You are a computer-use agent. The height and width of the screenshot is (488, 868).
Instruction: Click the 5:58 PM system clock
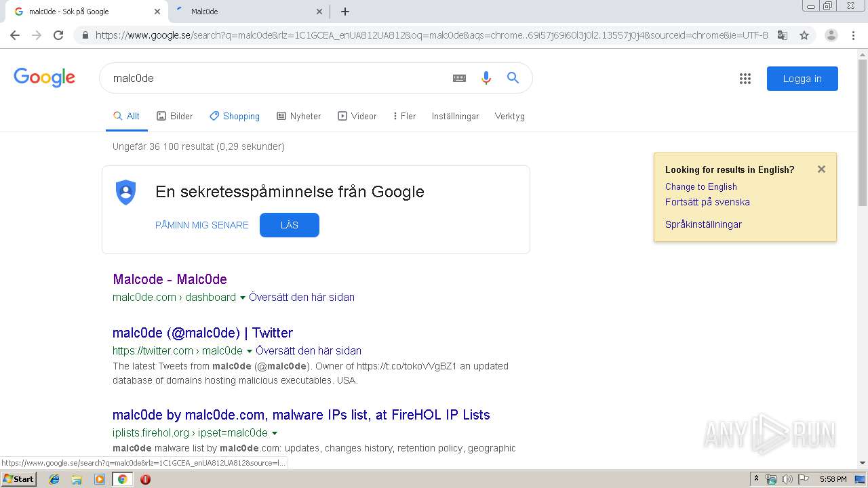click(833, 479)
